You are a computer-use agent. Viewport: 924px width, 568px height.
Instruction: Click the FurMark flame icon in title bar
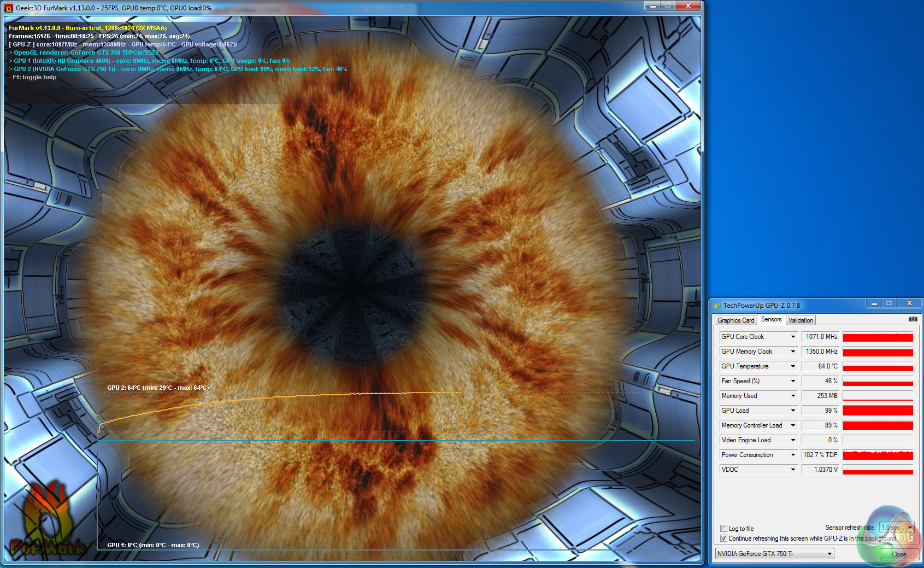pos(8,8)
